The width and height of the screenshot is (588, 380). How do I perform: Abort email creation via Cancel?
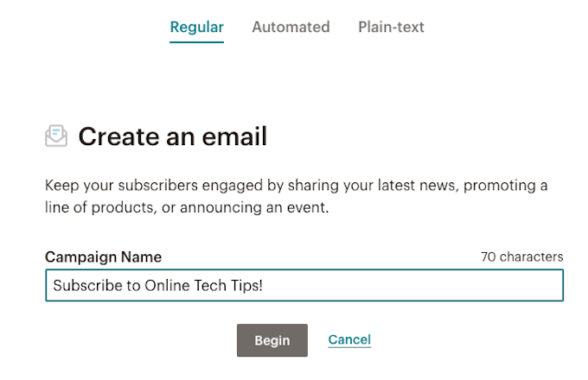tap(349, 339)
